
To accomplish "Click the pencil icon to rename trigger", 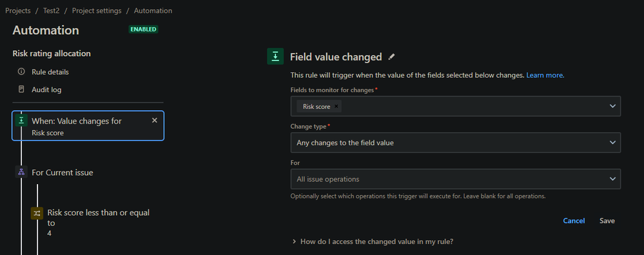I will click(x=391, y=57).
